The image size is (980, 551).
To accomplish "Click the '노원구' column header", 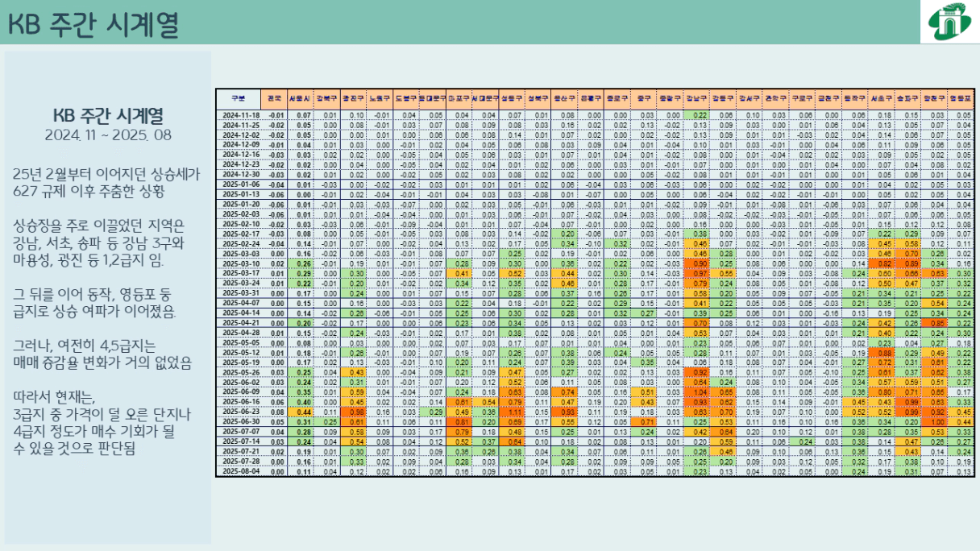I will pyautogui.click(x=380, y=97).
